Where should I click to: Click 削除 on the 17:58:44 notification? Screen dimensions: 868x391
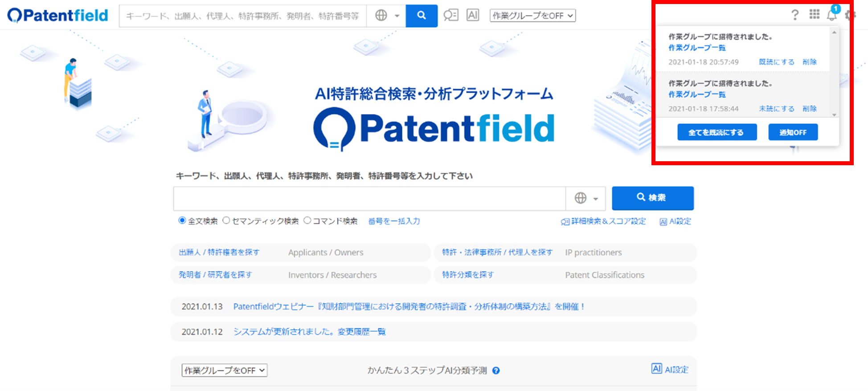tap(810, 109)
